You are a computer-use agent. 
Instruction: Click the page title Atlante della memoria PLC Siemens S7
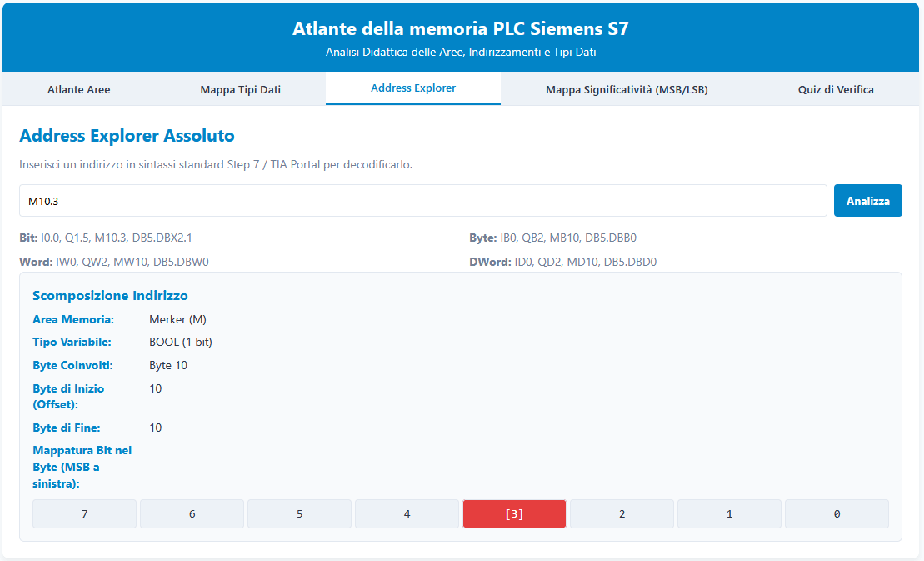pyautogui.click(x=461, y=28)
